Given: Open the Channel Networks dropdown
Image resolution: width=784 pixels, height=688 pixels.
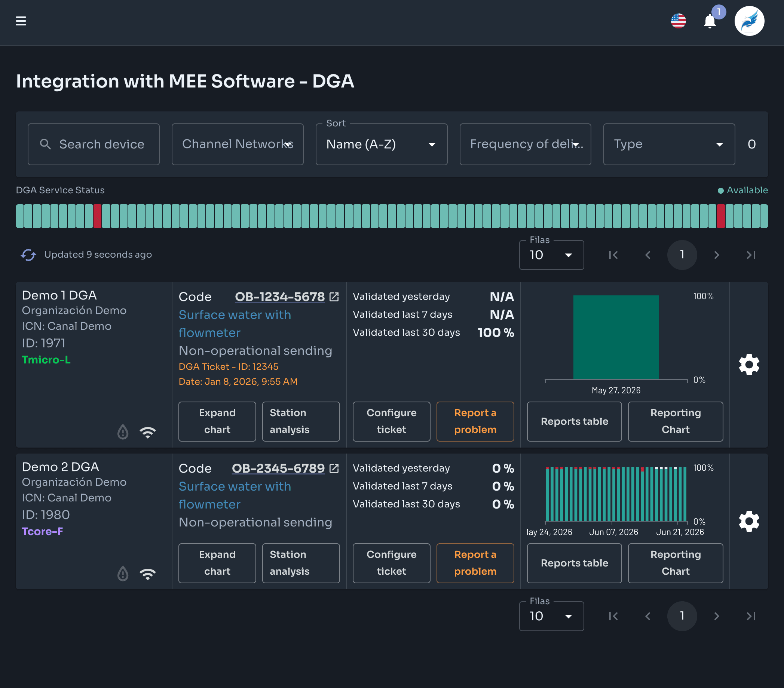Looking at the screenshot, I should tap(238, 144).
